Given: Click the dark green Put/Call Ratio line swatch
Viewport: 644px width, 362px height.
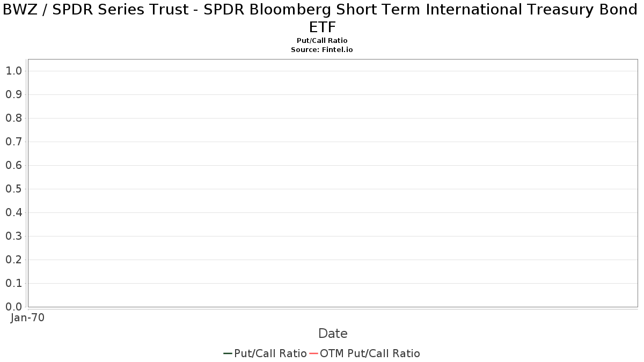Looking at the screenshot, I should click(x=228, y=353).
